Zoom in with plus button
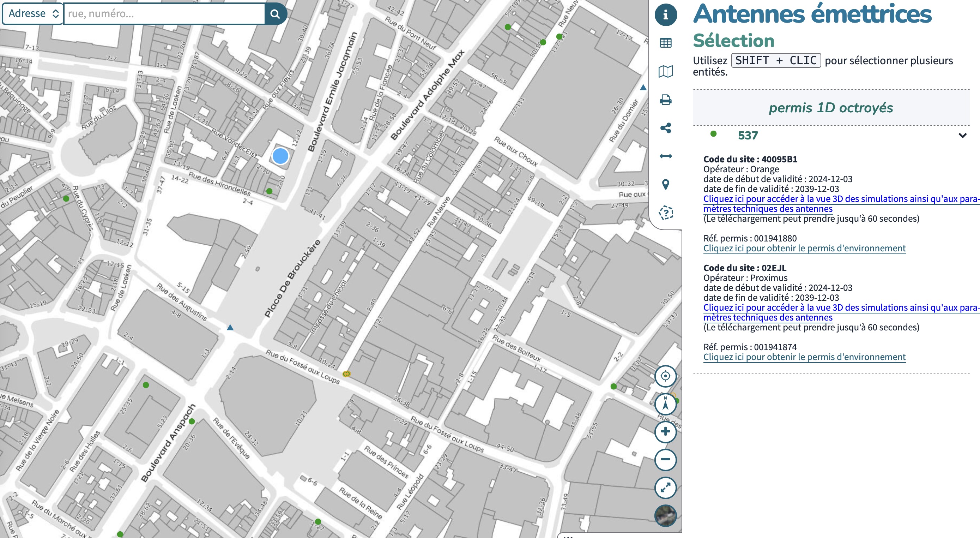Screen dimensions: 980x538 point(665,431)
